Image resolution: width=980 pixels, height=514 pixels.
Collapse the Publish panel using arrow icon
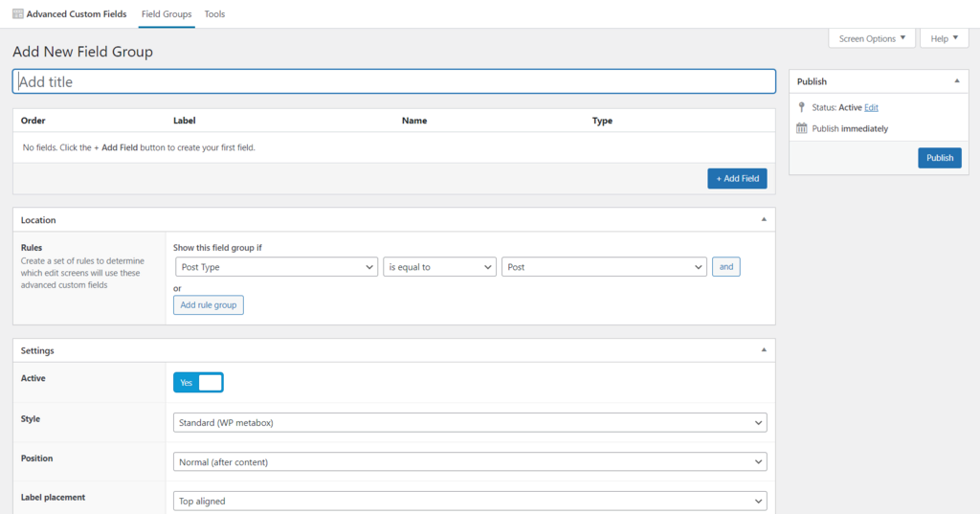(x=956, y=81)
